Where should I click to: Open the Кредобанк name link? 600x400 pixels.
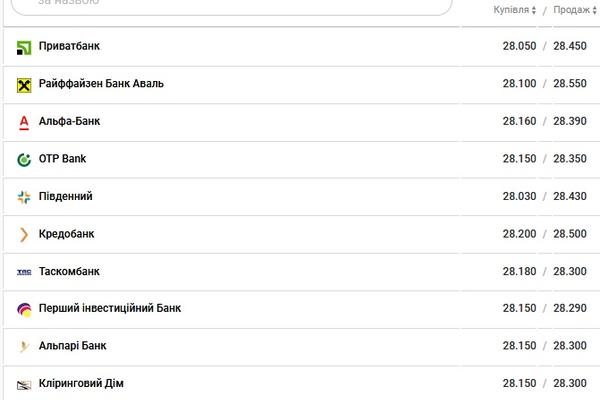(x=66, y=234)
